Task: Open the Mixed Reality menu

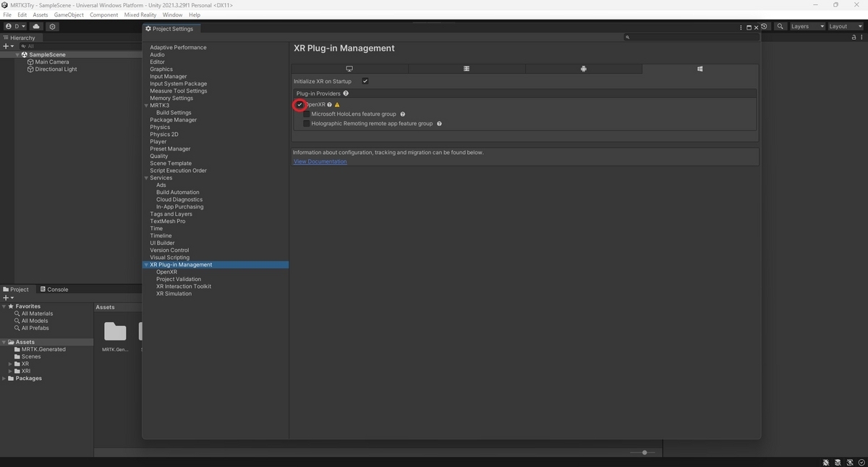Action: (140, 14)
